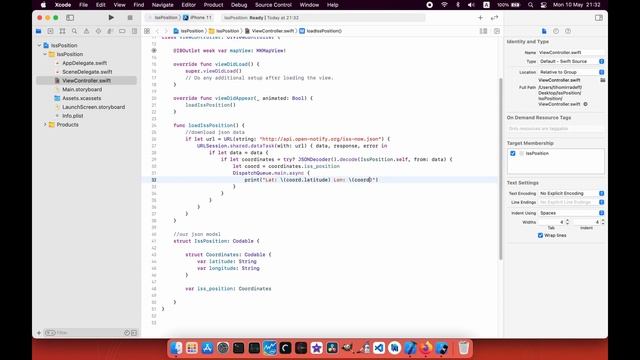Click the Indent width stepper
Image resolution: width=640 pixels, height=360 pixels.
coord(603,222)
